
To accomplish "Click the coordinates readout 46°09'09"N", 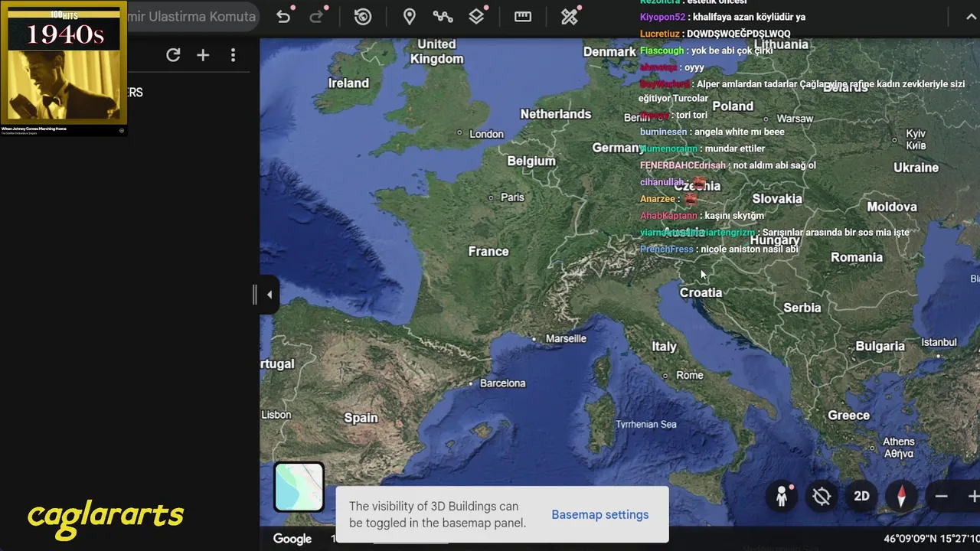I will (931, 539).
